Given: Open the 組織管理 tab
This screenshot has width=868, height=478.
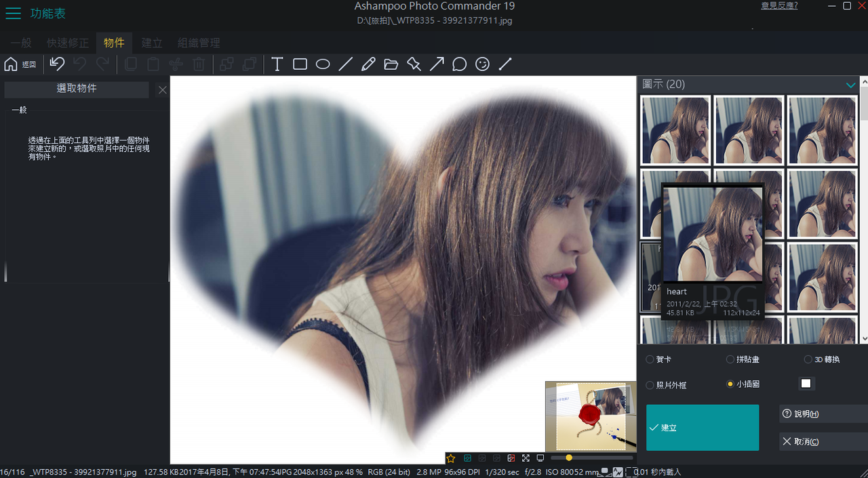Looking at the screenshot, I should pos(199,43).
